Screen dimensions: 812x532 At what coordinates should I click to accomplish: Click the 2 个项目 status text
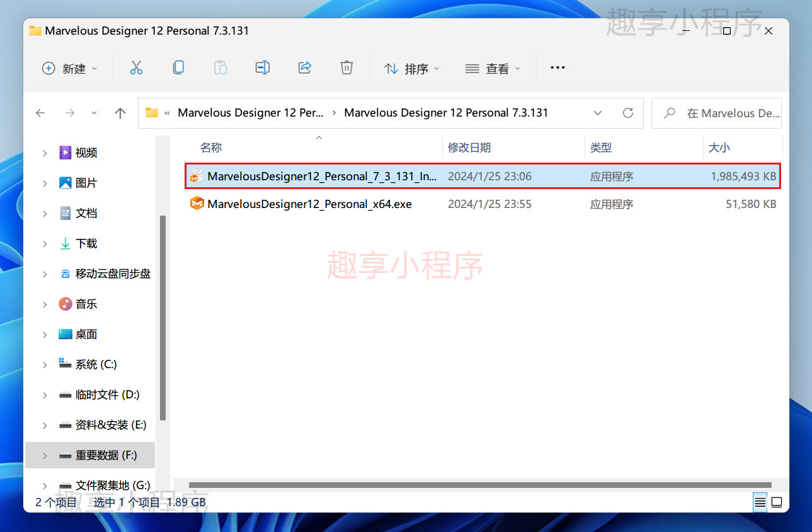click(56, 502)
